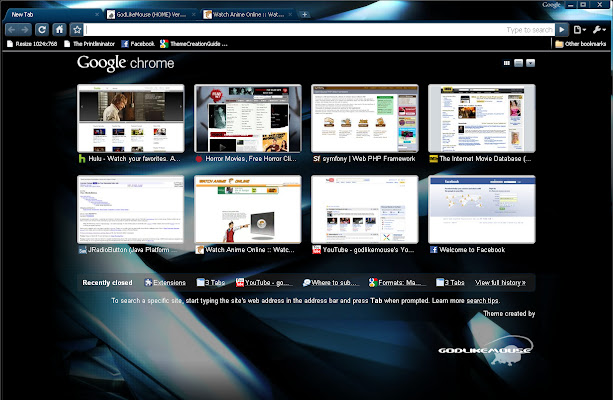The width and height of the screenshot is (613, 400).
Task: Bookmark this page with the star icon
Action: pyautogui.click(x=77, y=30)
